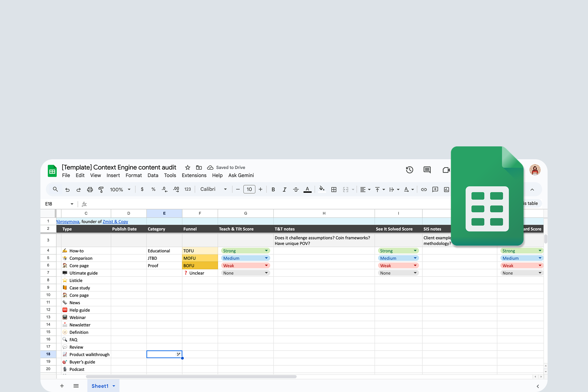The height and width of the screenshot is (392, 588).
Task: Click the undo arrow icon
Action: point(67,190)
